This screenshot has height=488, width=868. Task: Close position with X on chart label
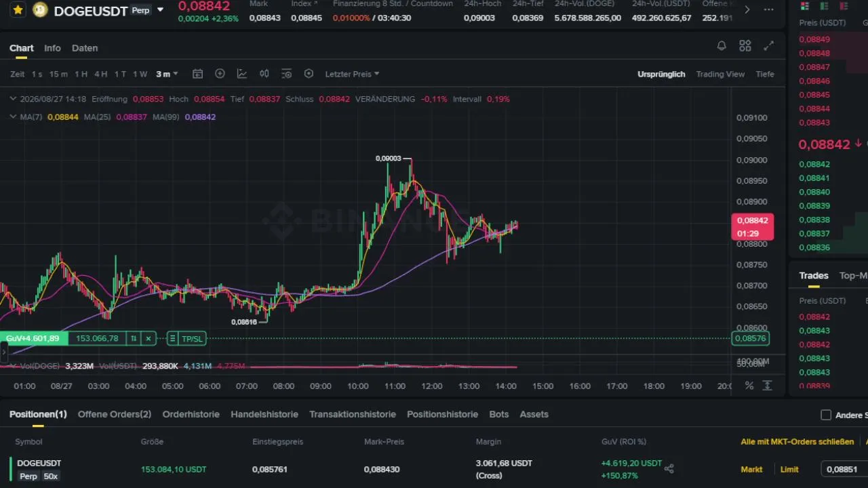(x=149, y=338)
